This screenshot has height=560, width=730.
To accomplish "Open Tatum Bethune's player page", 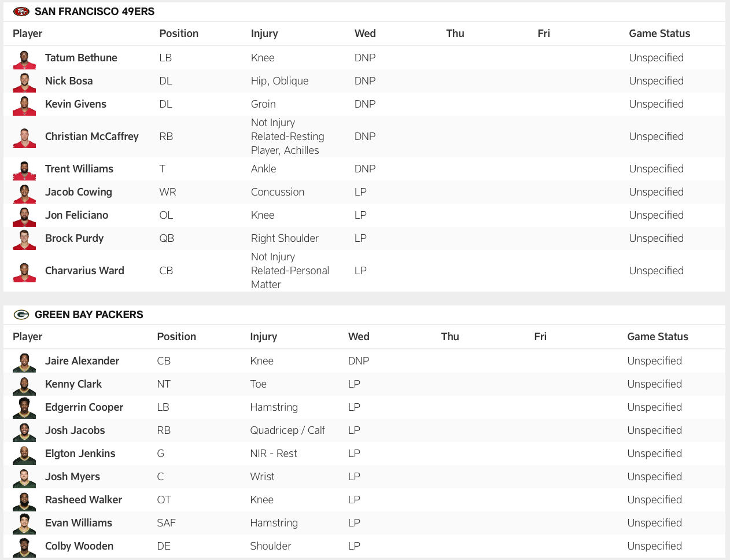I will pos(80,58).
